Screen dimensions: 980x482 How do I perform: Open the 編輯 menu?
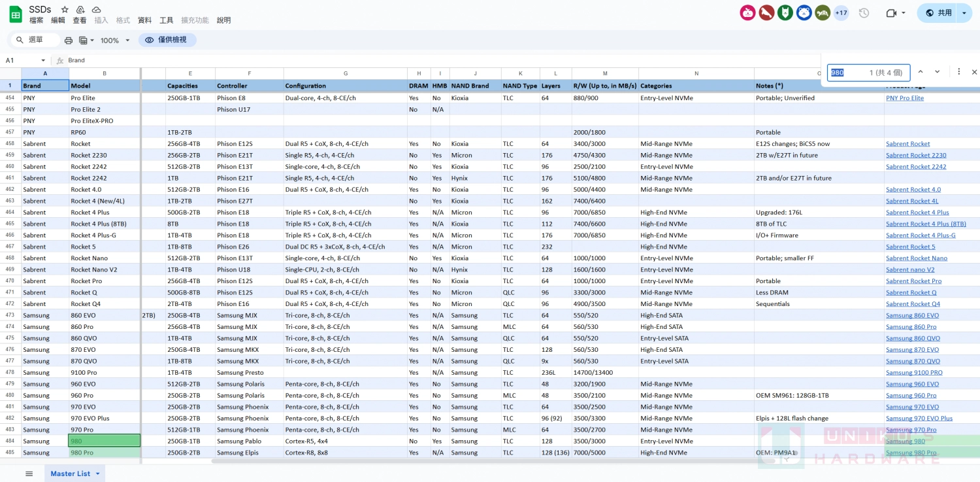coord(58,20)
